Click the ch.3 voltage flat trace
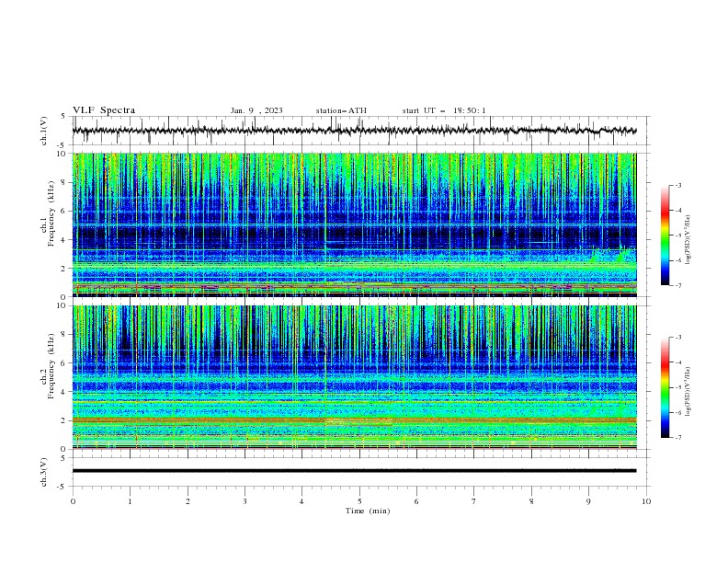The width and height of the screenshot is (728, 563). coord(354,471)
